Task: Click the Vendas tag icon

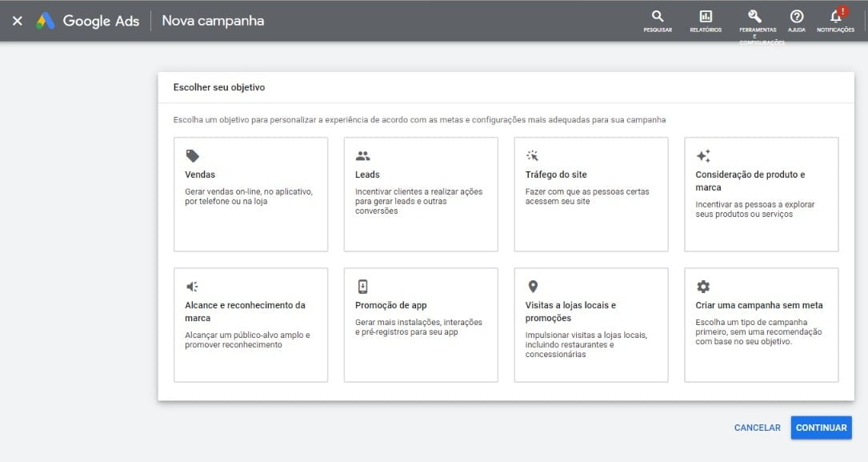Action: (x=192, y=156)
